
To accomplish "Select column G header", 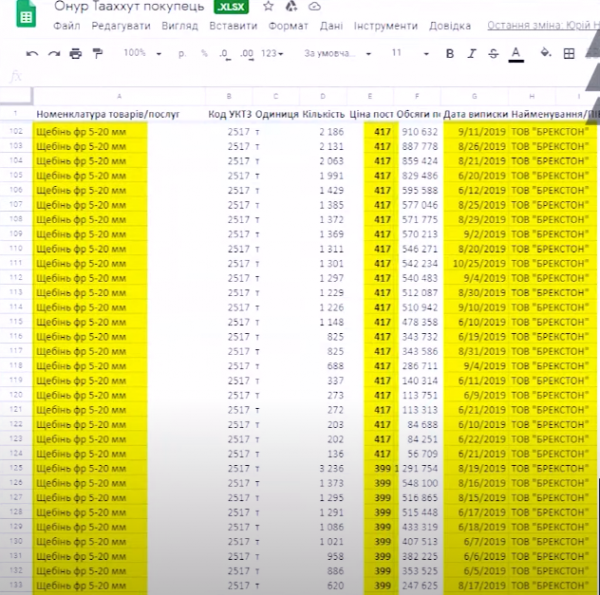I will click(474, 96).
